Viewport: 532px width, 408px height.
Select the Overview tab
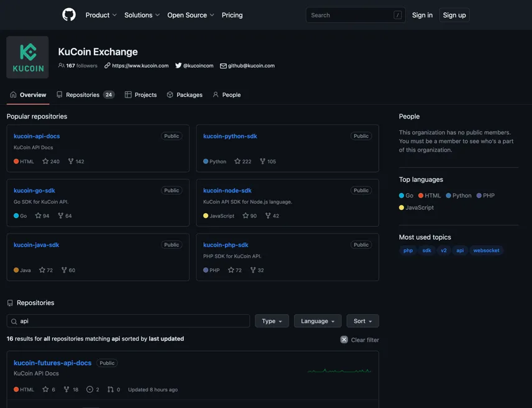[x=28, y=95]
